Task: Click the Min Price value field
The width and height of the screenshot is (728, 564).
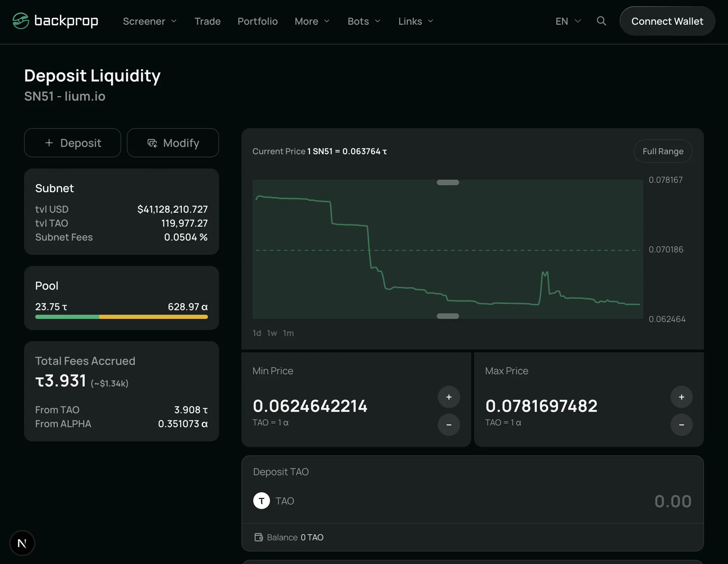Action: pyautogui.click(x=310, y=406)
